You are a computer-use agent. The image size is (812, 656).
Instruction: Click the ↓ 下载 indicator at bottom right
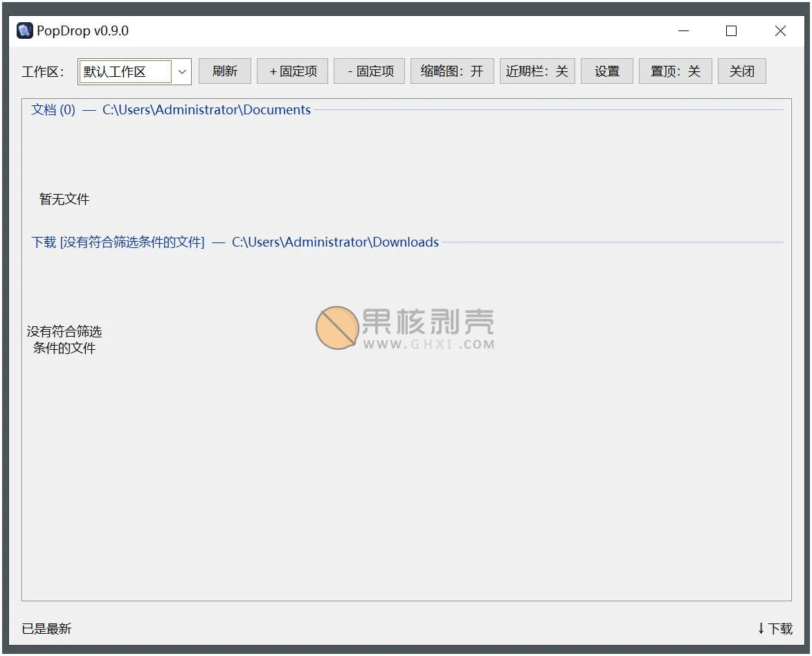(x=775, y=628)
